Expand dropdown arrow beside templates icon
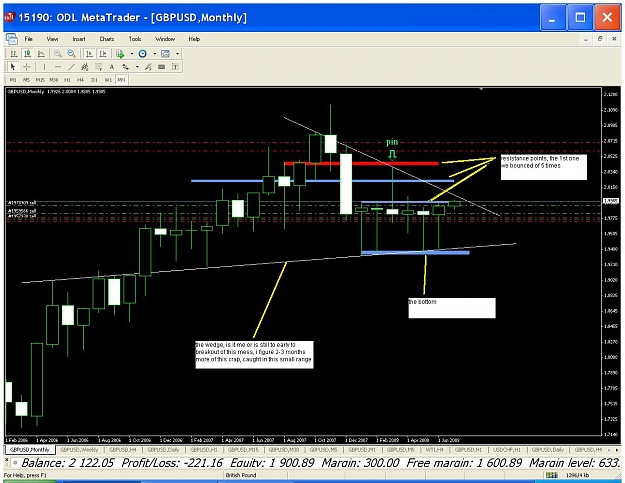625x483 pixels. [177, 53]
